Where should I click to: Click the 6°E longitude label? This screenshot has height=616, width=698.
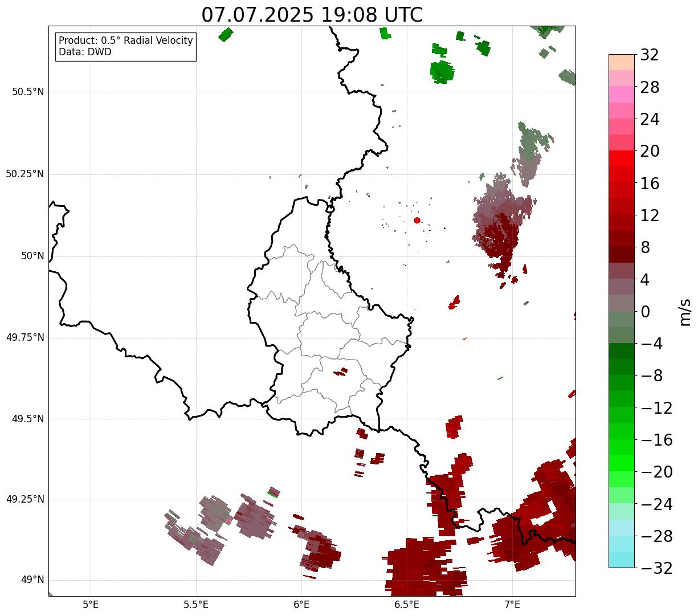[x=301, y=604]
